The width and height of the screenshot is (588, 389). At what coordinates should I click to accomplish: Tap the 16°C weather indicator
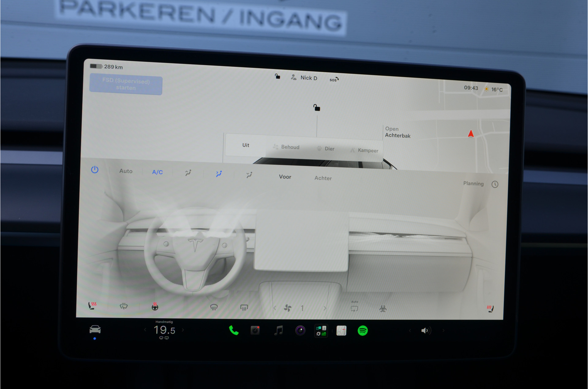(x=493, y=89)
